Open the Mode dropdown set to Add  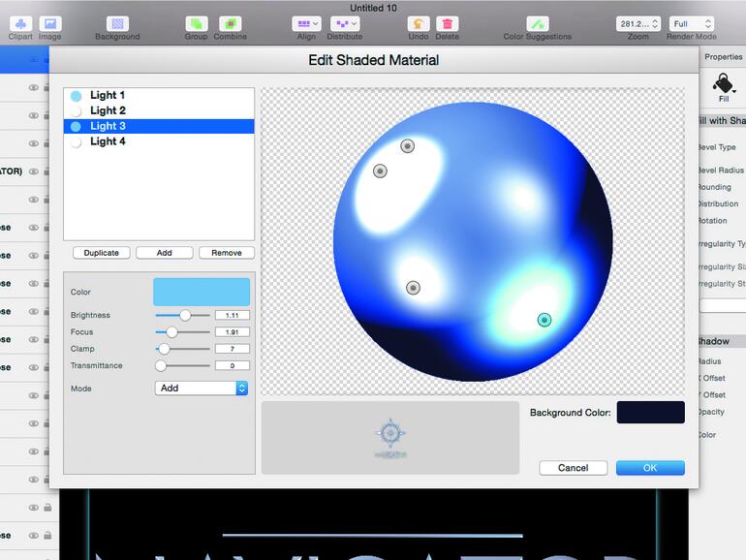tap(202, 389)
